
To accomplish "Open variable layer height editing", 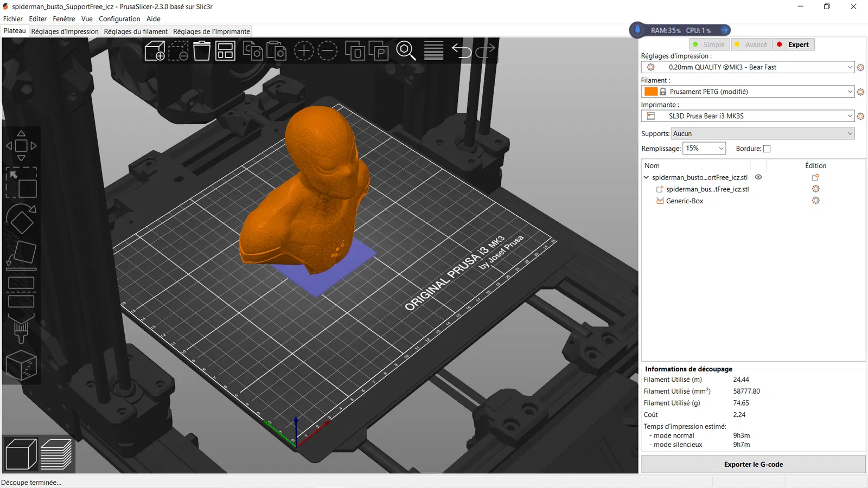I will click(433, 50).
